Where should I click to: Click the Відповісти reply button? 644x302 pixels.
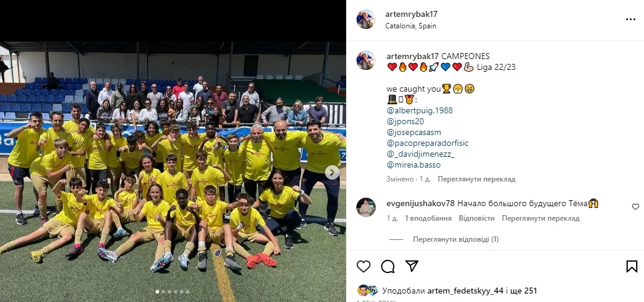476,218
